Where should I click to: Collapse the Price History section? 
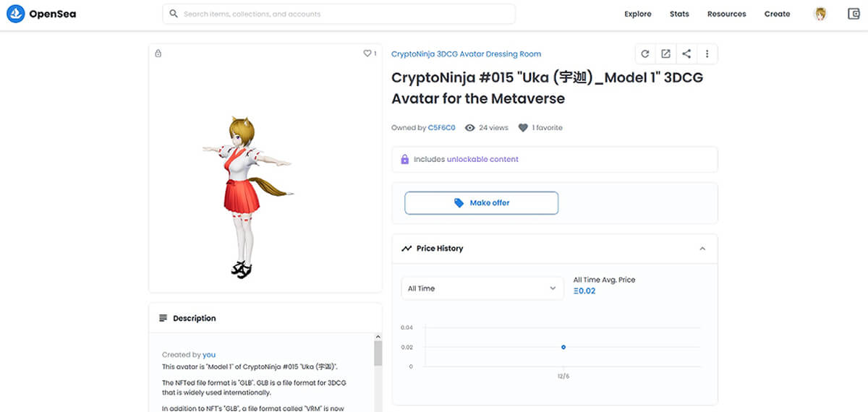[702, 249]
